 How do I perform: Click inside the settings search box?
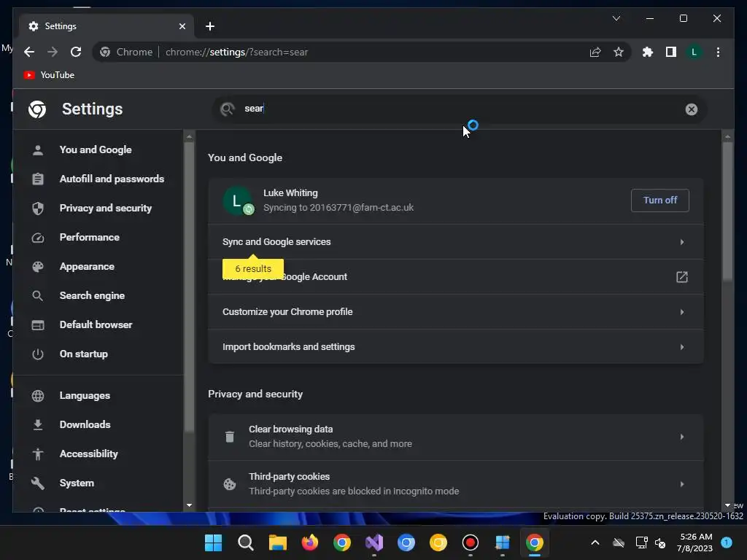pos(460,109)
